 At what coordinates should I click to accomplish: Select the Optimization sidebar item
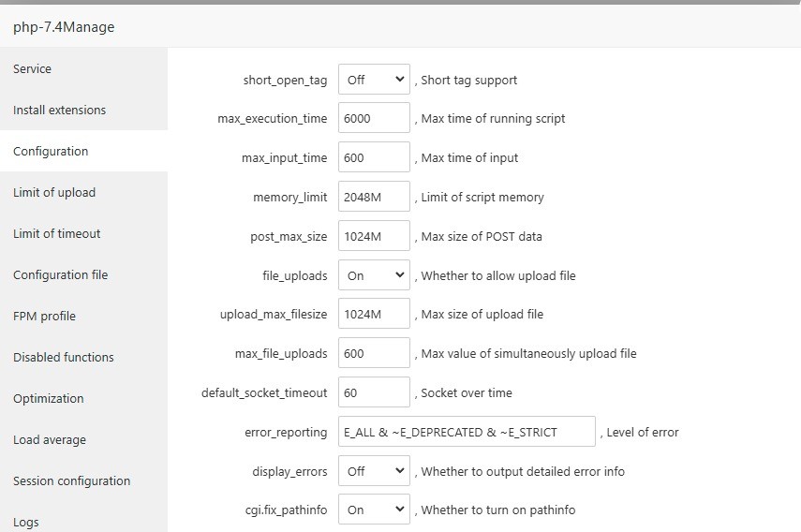(48, 398)
